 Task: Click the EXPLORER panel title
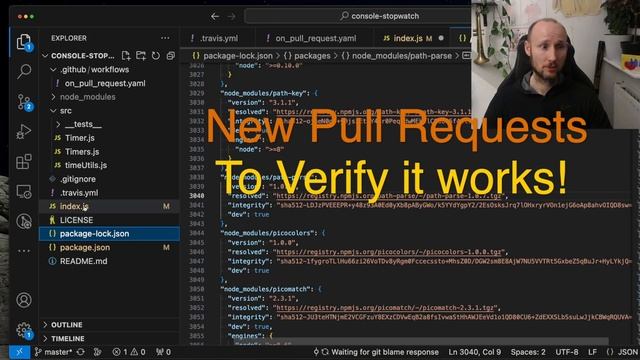click(x=69, y=38)
